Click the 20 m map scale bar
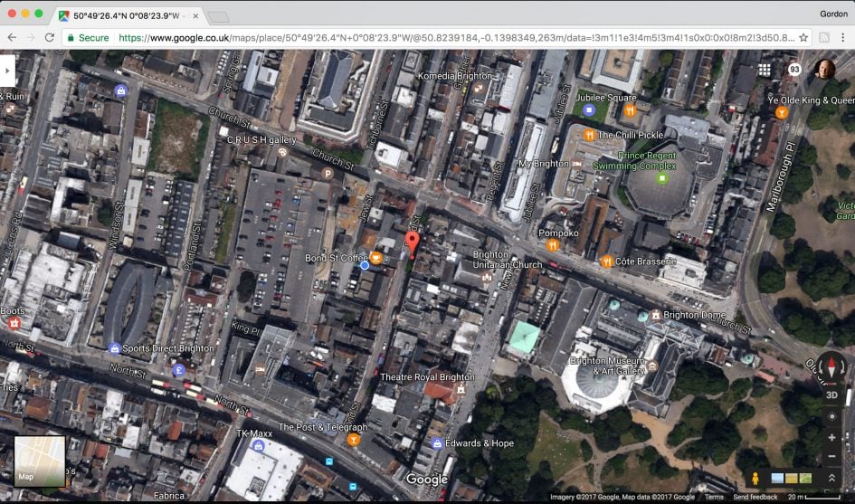The height and width of the screenshot is (504, 855). pyautogui.click(x=814, y=497)
